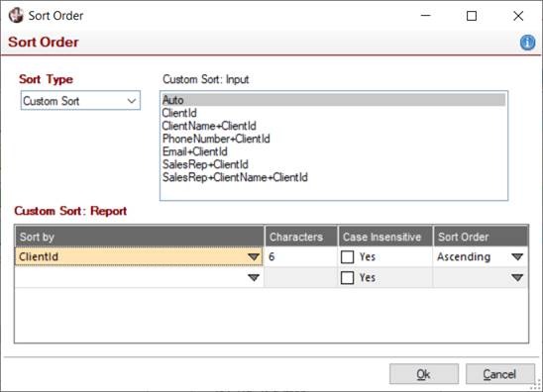The image size is (543, 392).
Task: Toggle Case Insensitive Yes checkbox for ClientId row
Action: click(x=348, y=257)
